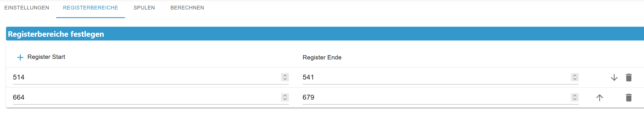The width and height of the screenshot is (644, 118).
Task: Open the Einstellungen tab
Action: pos(27,8)
